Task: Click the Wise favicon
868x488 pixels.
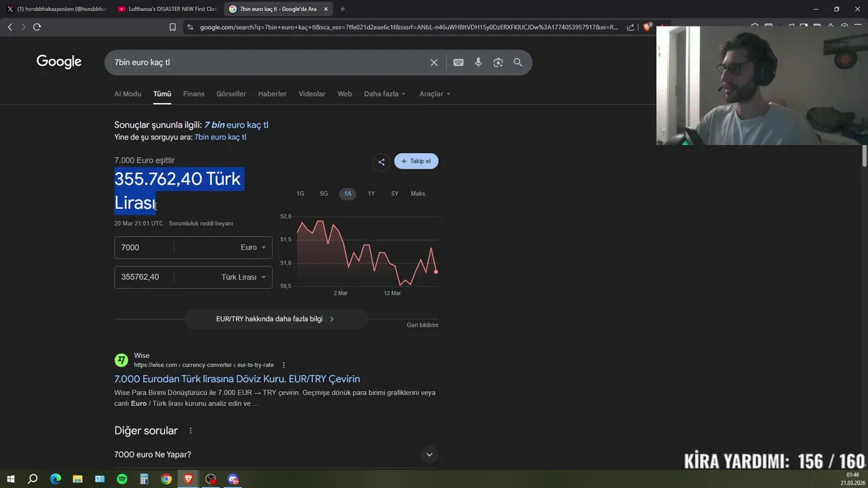Action: pos(121,360)
